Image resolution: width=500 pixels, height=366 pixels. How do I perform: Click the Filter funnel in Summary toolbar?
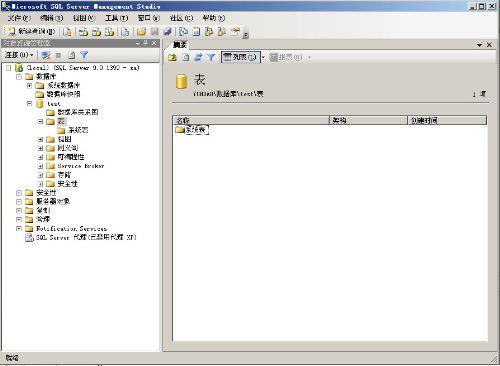211,57
